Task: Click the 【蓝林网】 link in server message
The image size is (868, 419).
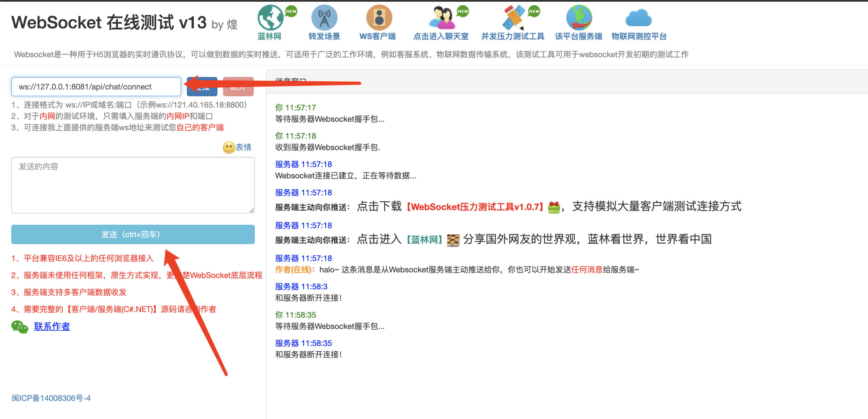Action: pyautogui.click(x=424, y=240)
